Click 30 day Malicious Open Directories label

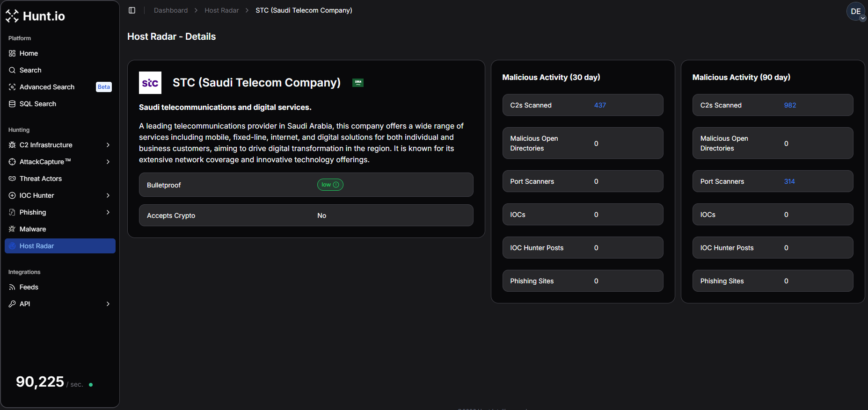(534, 144)
